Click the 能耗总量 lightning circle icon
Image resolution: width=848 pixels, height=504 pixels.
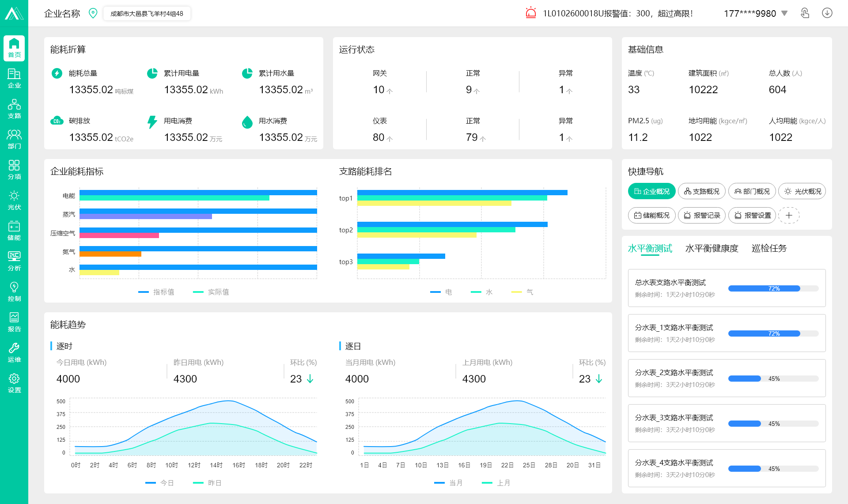point(57,73)
